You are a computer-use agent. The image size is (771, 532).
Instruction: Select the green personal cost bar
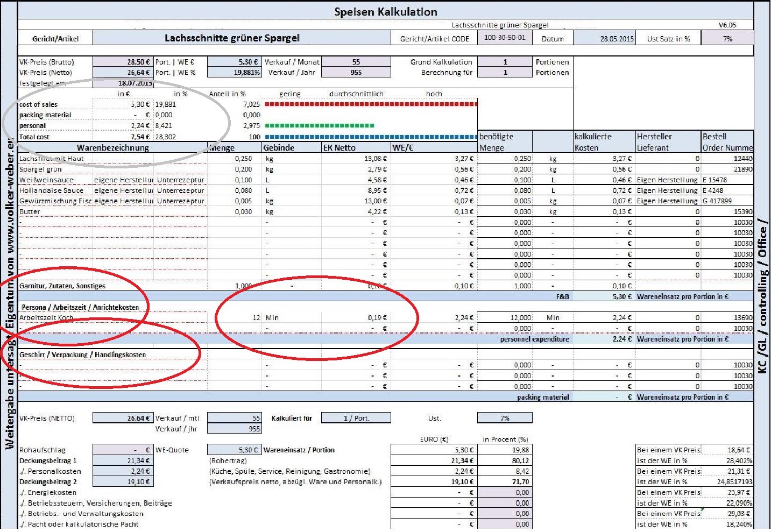coord(320,126)
